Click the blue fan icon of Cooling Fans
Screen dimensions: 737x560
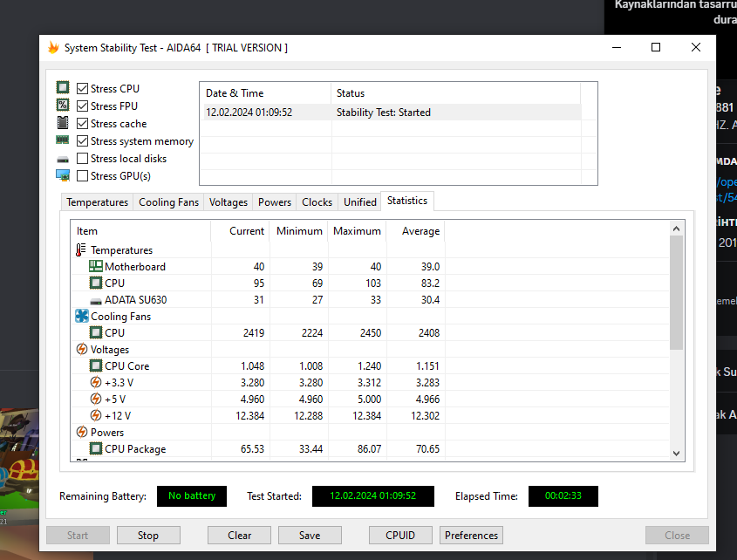coord(82,316)
